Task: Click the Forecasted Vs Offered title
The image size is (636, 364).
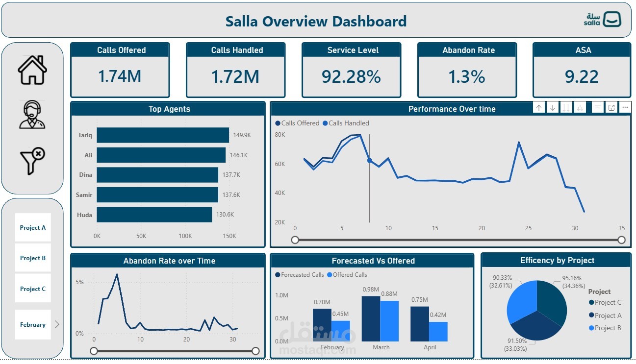Action: 373,261
